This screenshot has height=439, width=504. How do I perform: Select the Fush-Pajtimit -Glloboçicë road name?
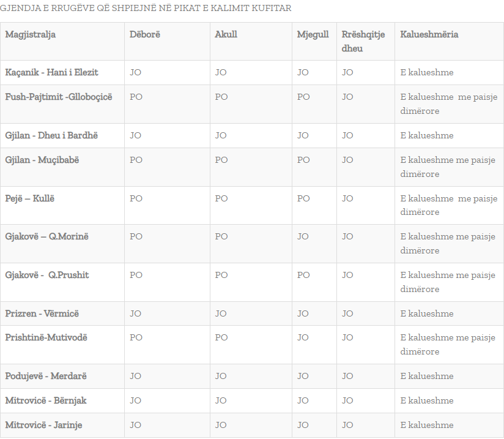59,97
